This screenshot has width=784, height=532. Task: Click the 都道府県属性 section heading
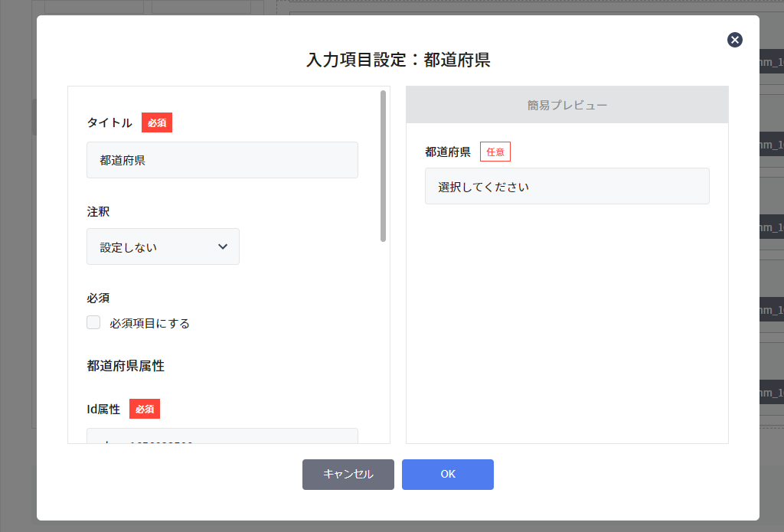(126, 366)
